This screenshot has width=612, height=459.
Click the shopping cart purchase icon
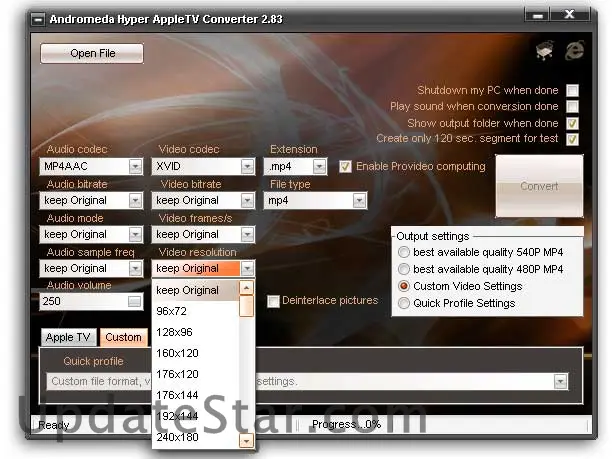[545, 51]
